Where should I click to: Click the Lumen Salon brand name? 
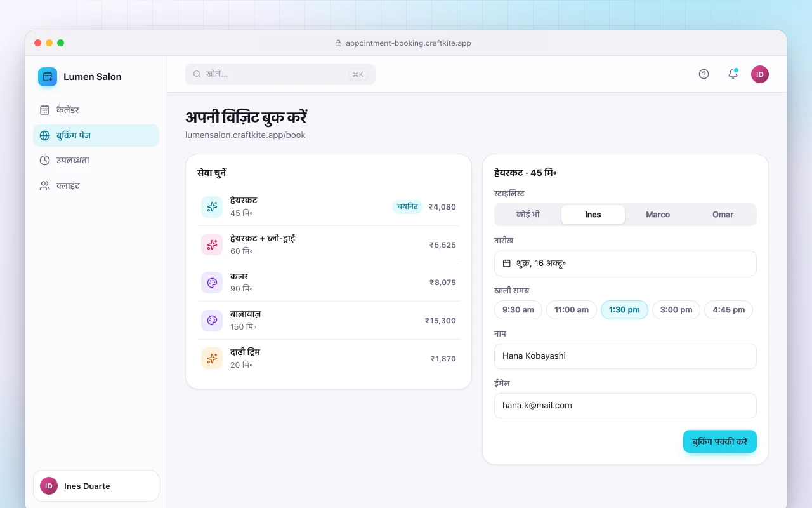93,77
